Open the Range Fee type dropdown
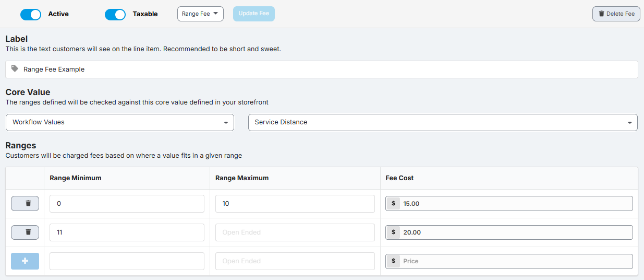 click(x=200, y=14)
